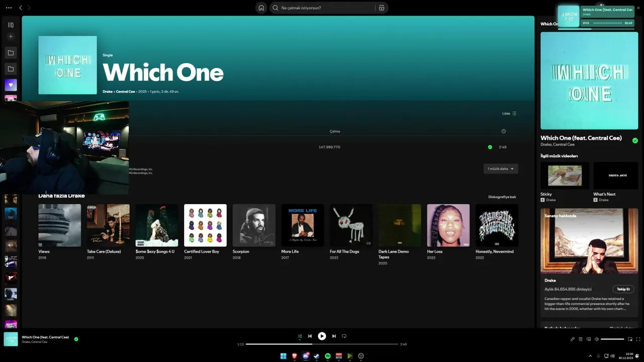Toggle saved checkmark on the track row
This screenshot has width=644, height=362.
tap(490, 147)
